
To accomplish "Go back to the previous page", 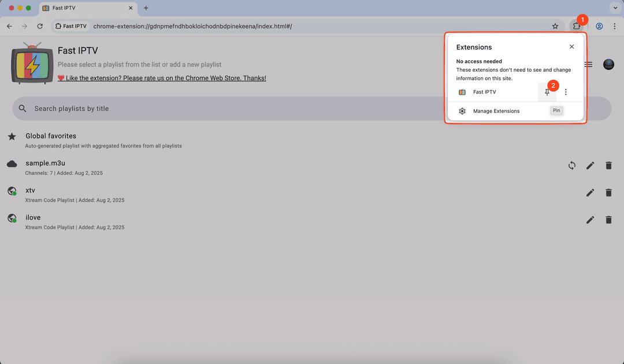I will pos(10,26).
